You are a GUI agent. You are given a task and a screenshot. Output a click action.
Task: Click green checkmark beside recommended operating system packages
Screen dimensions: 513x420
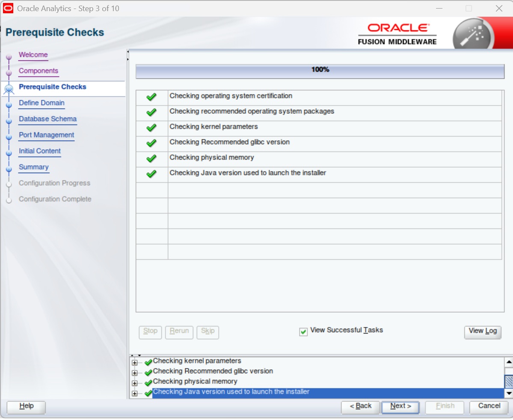coord(151,112)
